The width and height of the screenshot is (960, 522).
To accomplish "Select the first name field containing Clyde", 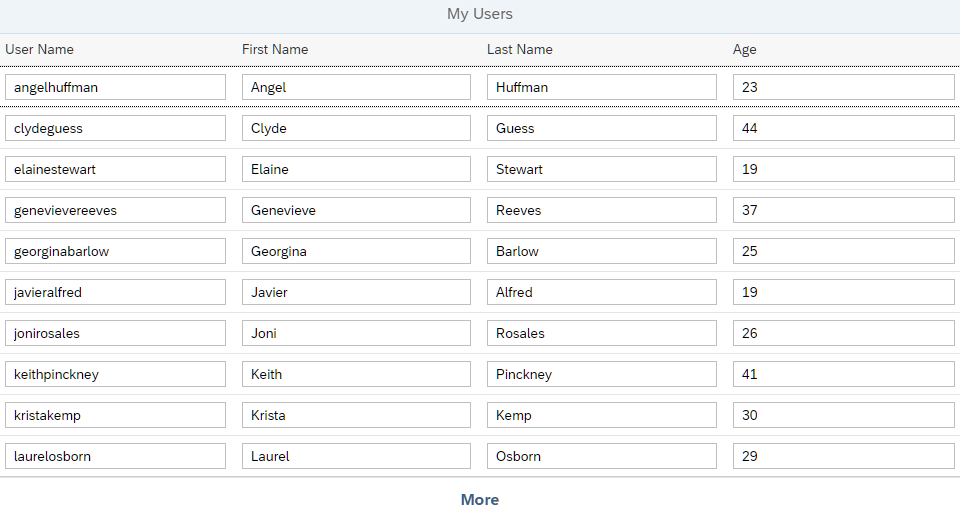I will pos(356,128).
